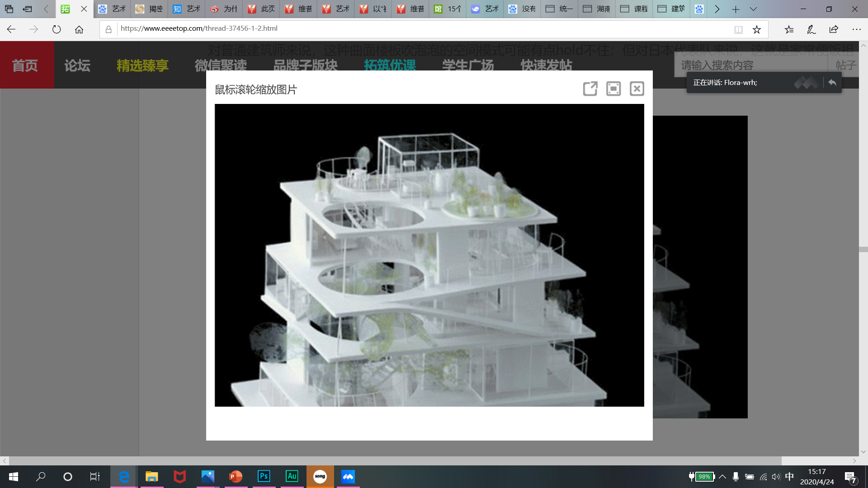The image size is (868, 488).
Task: Open reading view icon in address bar
Action: [738, 30]
